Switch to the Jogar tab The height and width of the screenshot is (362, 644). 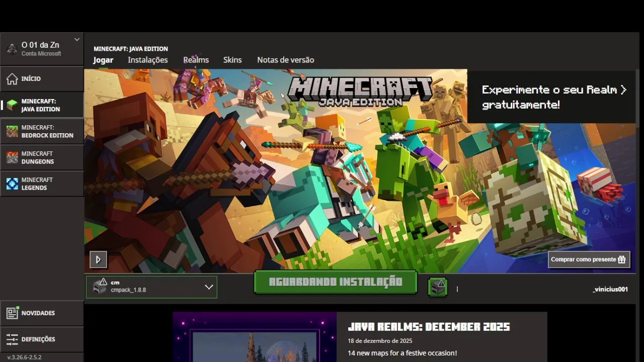[103, 60]
